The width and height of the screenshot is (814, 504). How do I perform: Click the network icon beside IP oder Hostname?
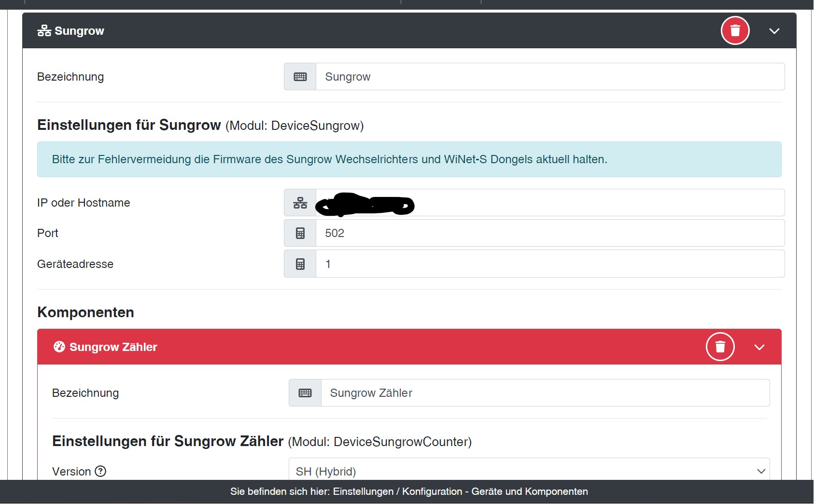point(300,203)
